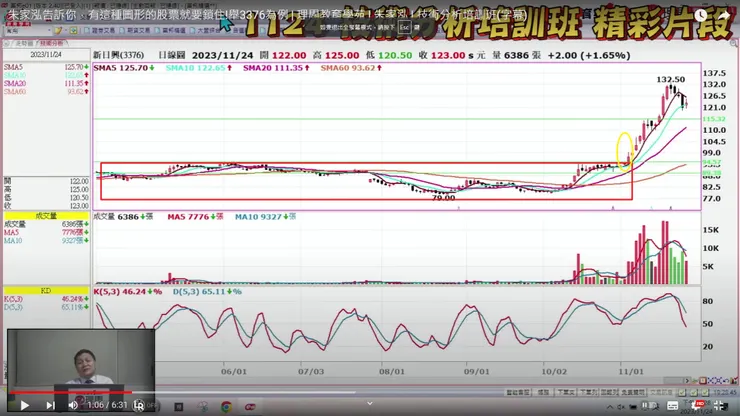Toggle the autoplay switch in the player bar

pos(652,406)
